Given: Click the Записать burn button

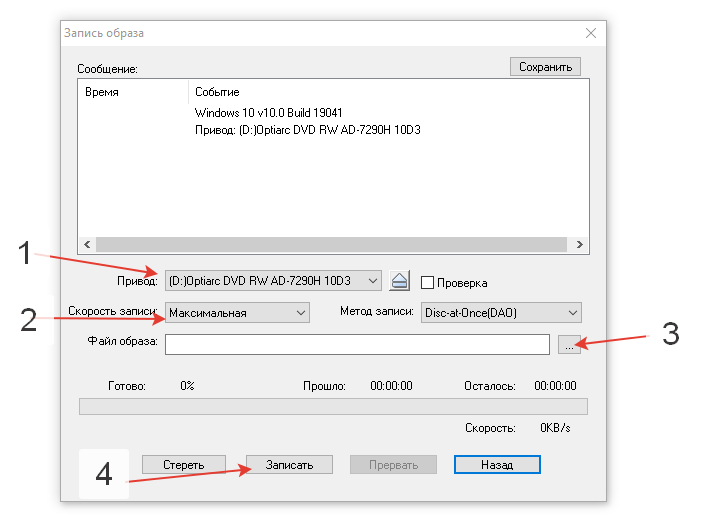Looking at the screenshot, I should pyautogui.click(x=289, y=465).
